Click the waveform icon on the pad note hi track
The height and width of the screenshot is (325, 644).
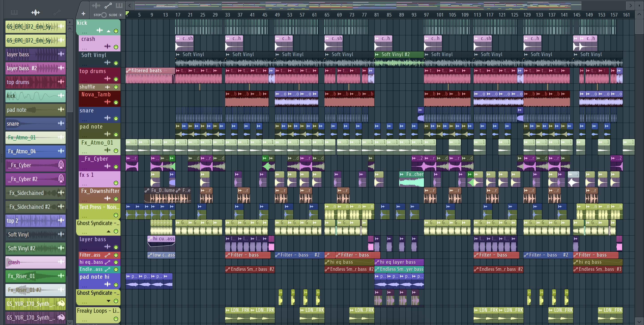click(x=108, y=284)
